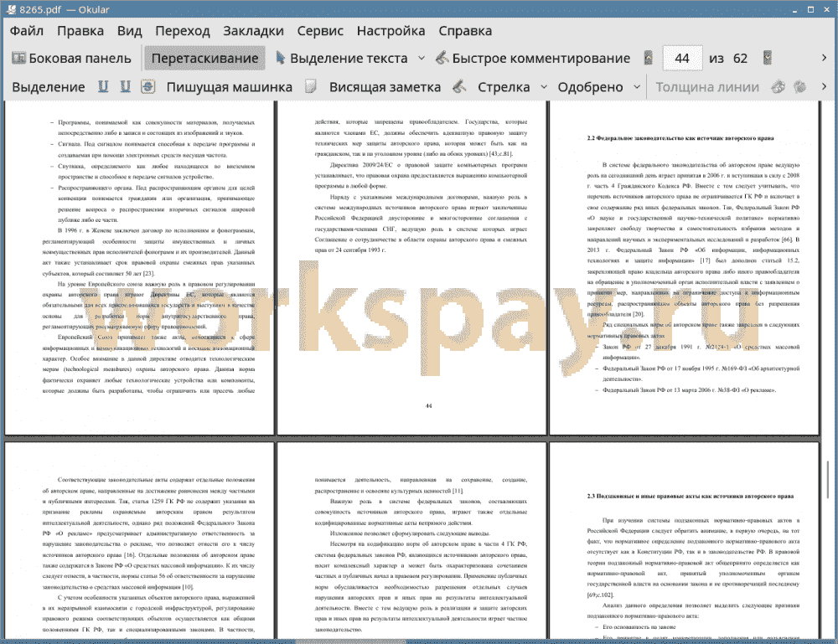Viewport: 838px width, 644px height.
Task: Open the Сервис menu
Action: (x=320, y=31)
